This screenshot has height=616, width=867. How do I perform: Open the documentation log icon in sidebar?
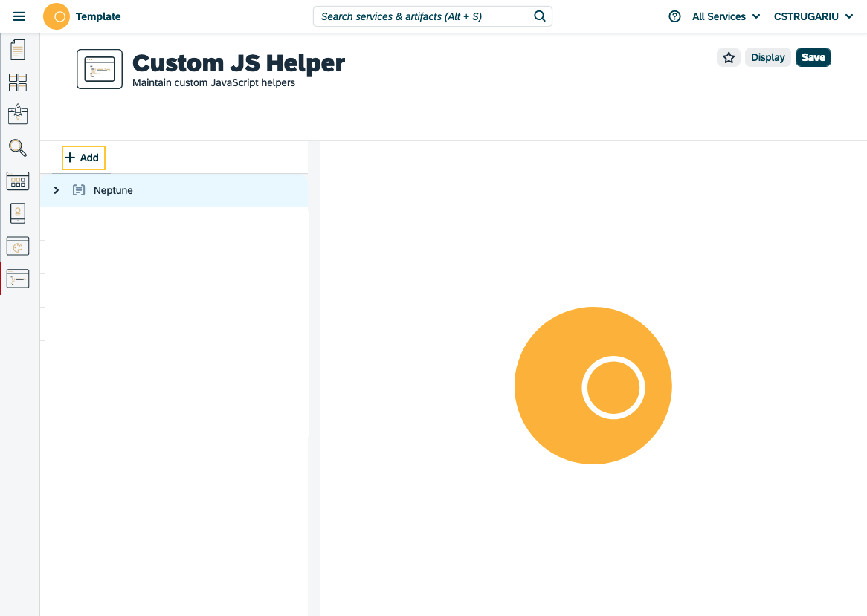17,49
